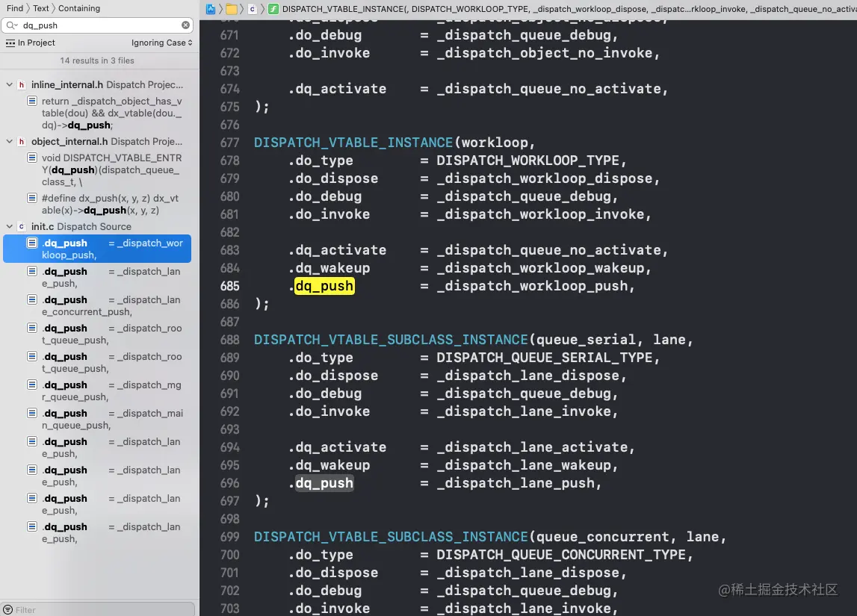Click _dispatch_workloop_wakeup on line 684
This screenshot has height=616, width=857.
coord(540,268)
